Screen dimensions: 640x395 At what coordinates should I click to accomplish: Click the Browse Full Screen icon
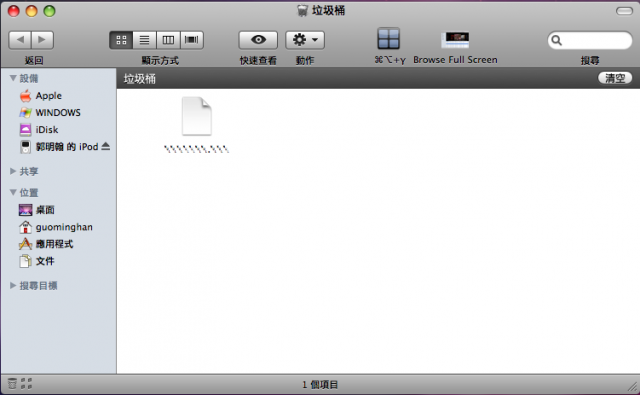(455, 40)
